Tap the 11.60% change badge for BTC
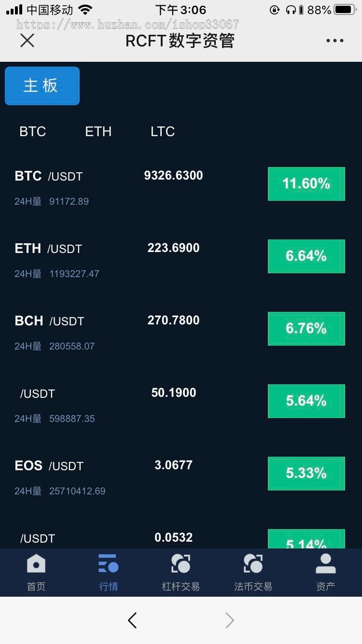Image resolution: width=362 pixels, height=644 pixels. [306, 183]
